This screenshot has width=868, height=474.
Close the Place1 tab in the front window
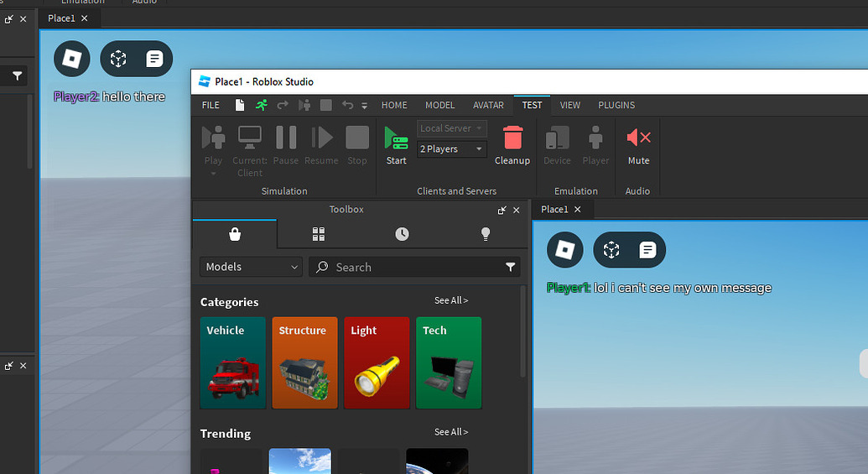577,209
